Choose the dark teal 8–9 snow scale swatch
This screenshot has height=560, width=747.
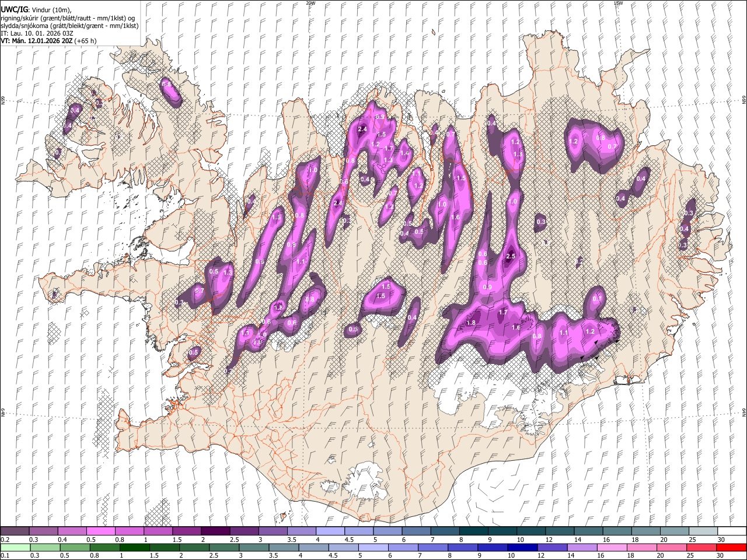point(474,531)
